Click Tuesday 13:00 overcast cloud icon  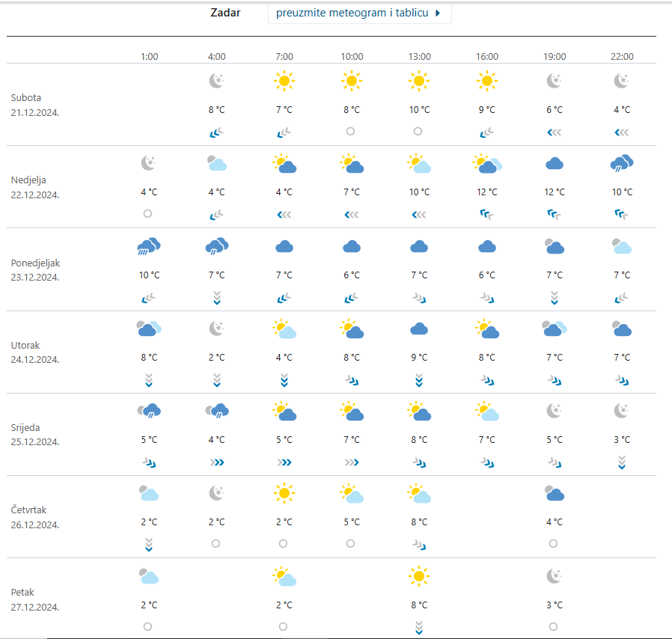[x=419, y=328]
